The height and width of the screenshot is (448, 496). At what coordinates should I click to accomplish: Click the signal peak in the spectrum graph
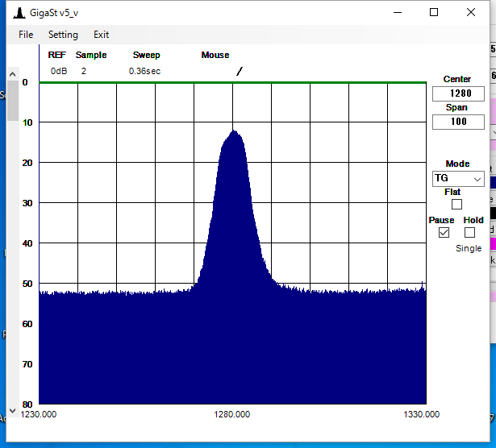[x=233, y=132]
